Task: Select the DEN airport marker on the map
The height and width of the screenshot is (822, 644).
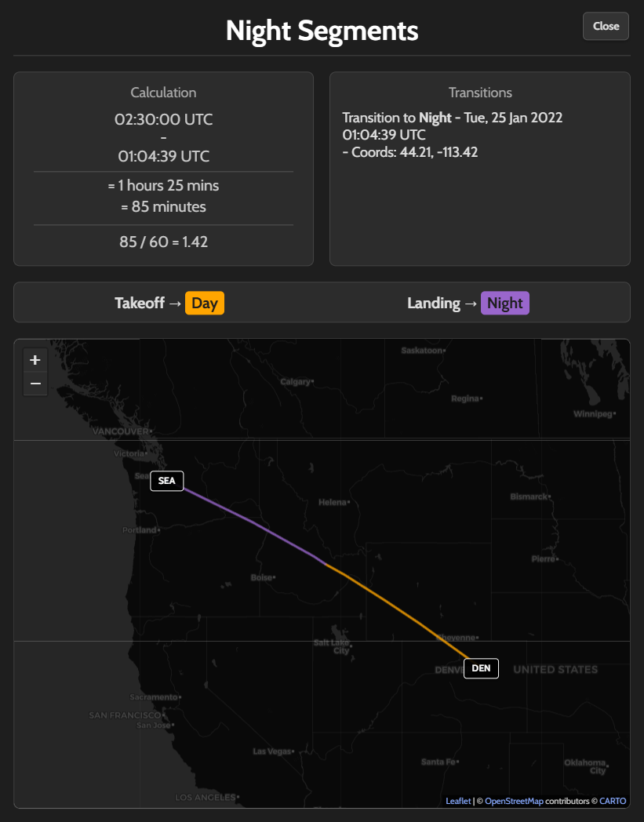Action: [x=480, y=668]
